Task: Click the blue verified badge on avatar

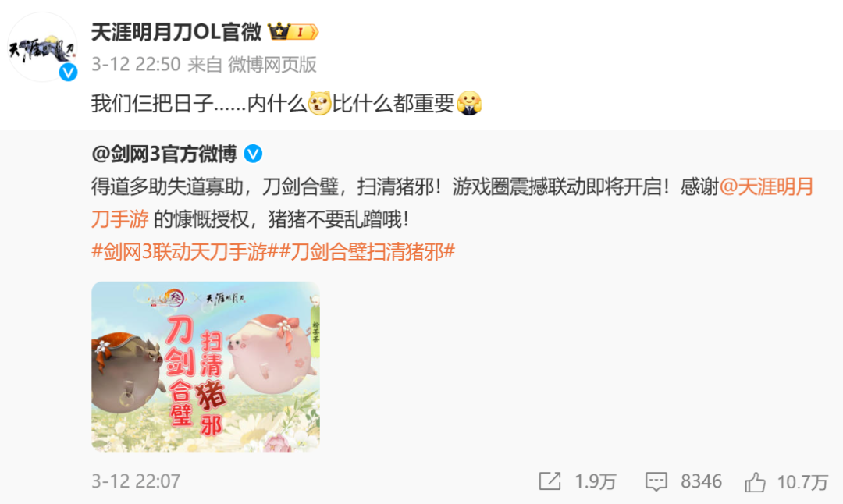Action: (x=68, y=72)
